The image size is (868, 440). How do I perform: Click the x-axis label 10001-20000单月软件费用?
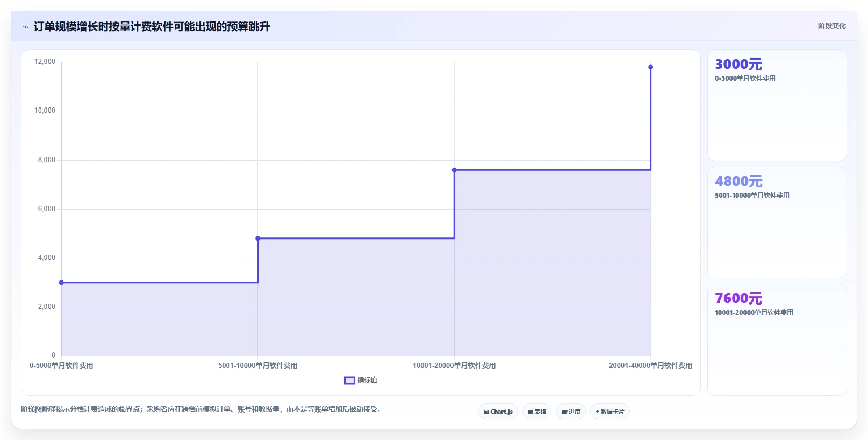[x=454, y=366]
